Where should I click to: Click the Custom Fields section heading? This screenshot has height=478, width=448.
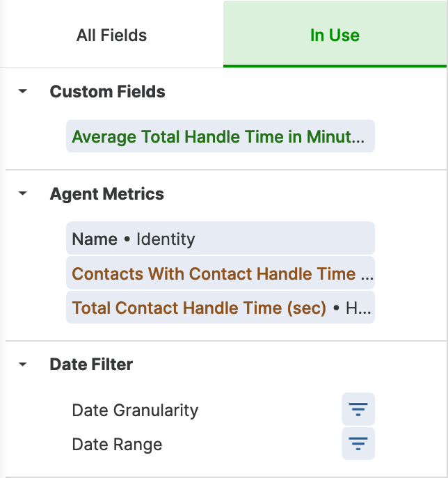click(x=107, y=91)
